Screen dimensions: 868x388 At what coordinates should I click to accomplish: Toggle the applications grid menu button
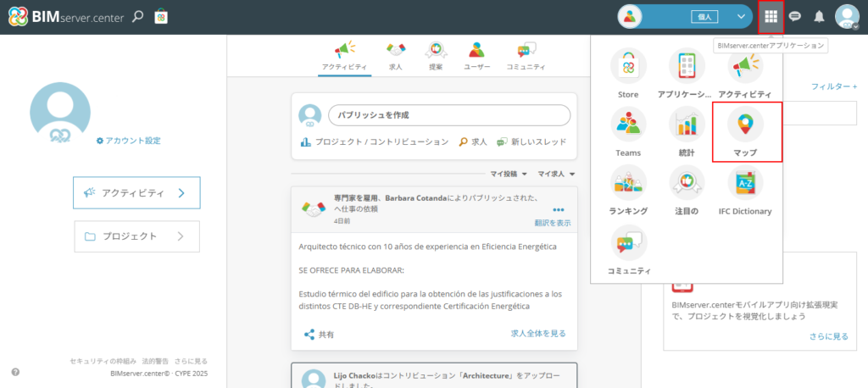click(771, 16)
